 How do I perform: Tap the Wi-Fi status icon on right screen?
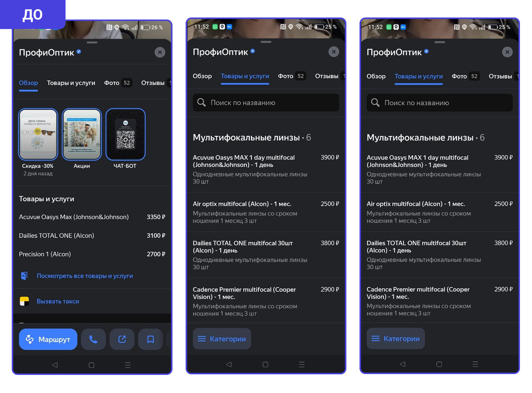[x=473, y=27]
